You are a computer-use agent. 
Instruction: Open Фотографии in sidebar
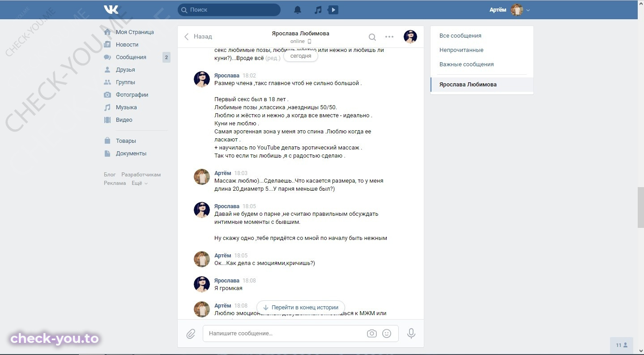tap(132, 95)
